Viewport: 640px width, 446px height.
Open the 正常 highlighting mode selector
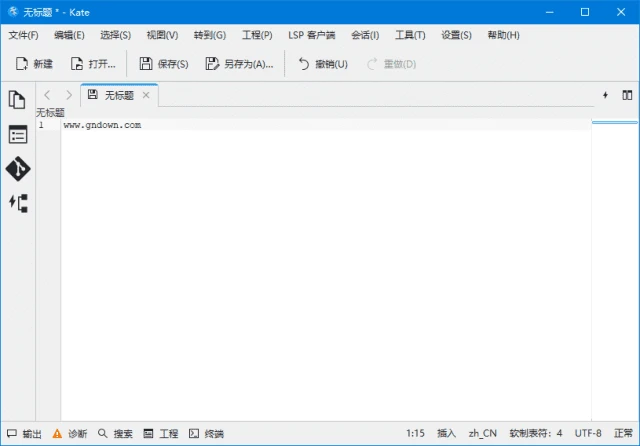623,433
